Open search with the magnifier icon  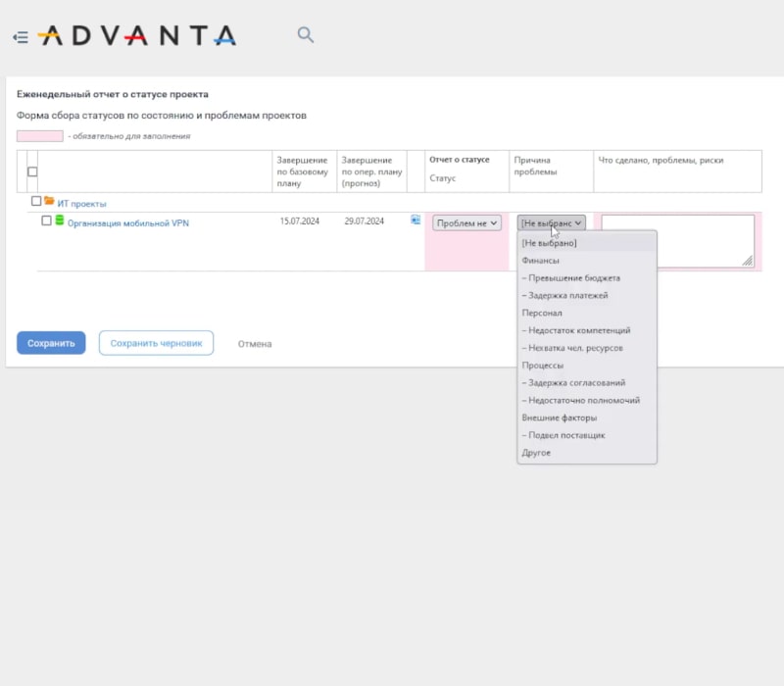coord(306,35)
